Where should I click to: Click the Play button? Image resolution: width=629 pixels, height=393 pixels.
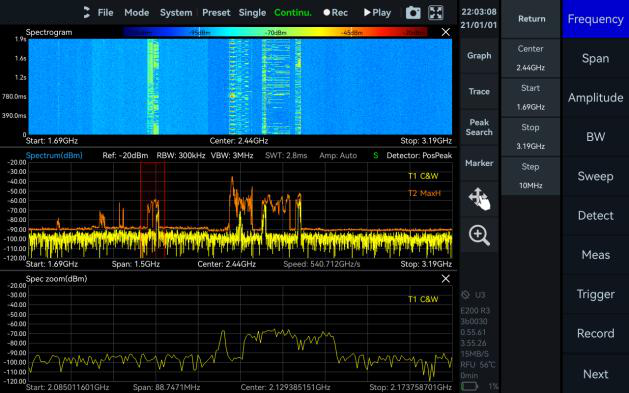[377, 12]
